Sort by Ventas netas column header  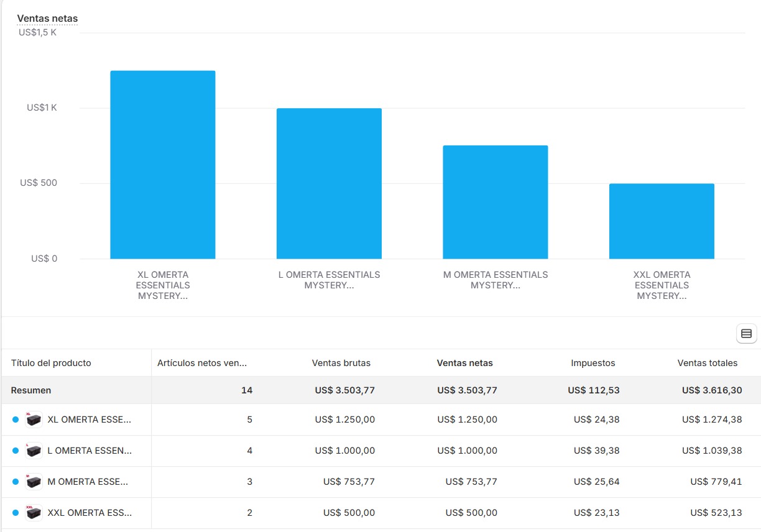[x=465, y=363]
